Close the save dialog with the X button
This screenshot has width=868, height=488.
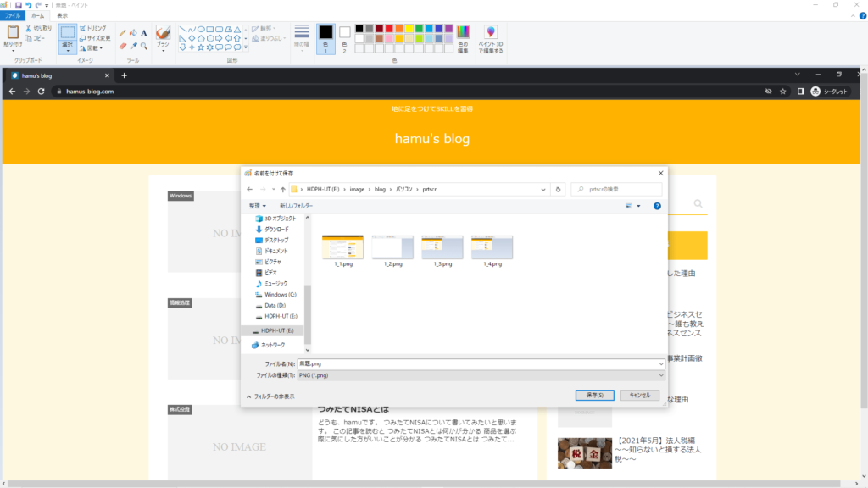pyautogui.click(x=660, y=173)
